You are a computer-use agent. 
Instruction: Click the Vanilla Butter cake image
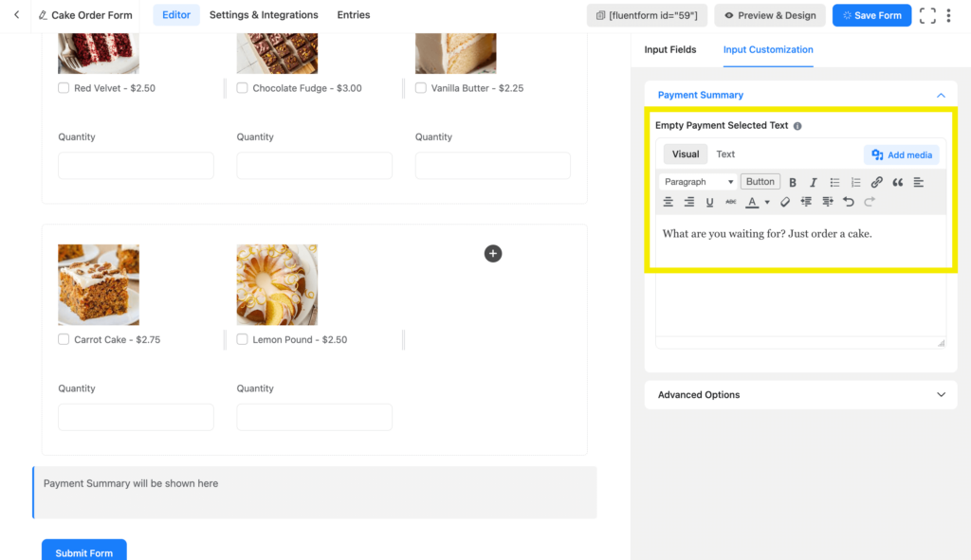click(455, 53)
